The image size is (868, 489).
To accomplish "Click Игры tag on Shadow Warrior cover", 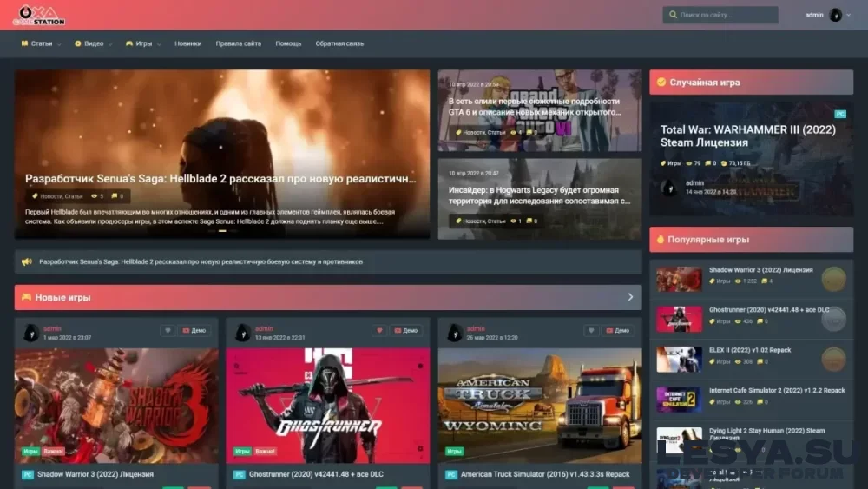I will point(30,451).
